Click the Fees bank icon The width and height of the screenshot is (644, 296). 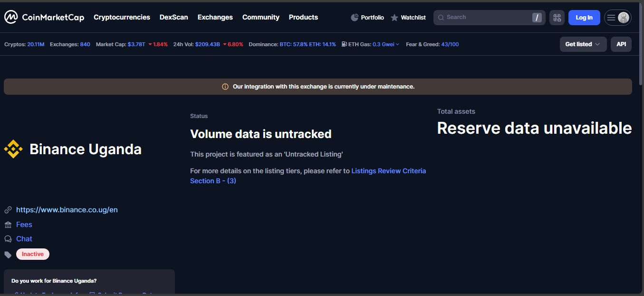pos(8,225)
